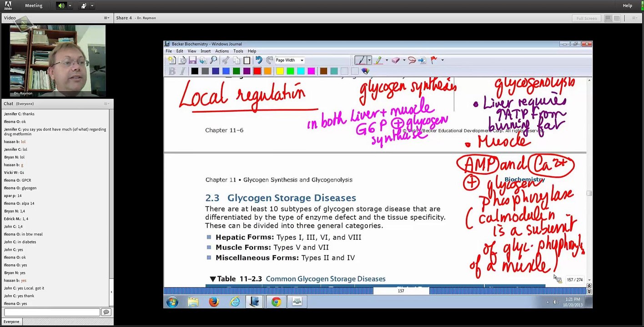Toggle the Full Screen button
644x327 pixels.
pyautogui.click(x=587, y=18)
